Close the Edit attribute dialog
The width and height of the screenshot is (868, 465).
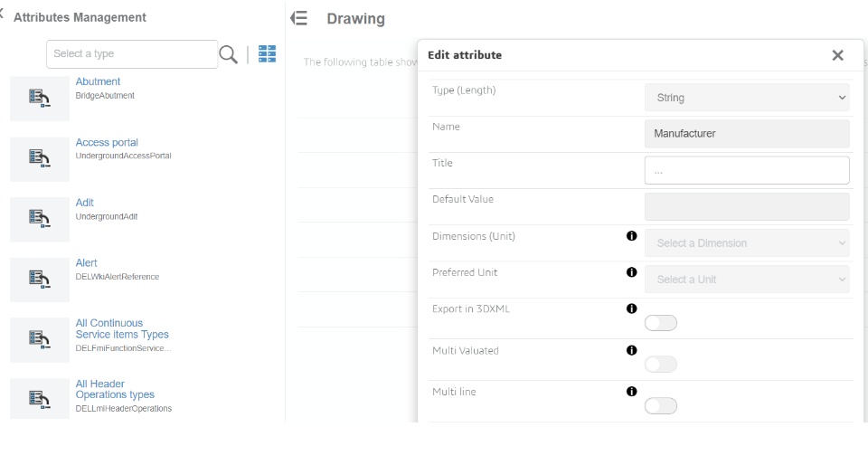(837, 55)
